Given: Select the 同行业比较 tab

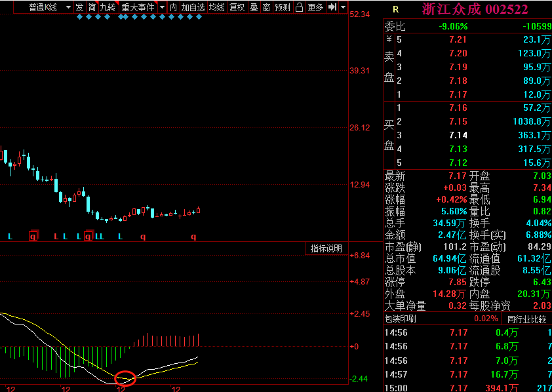Looking at the screenshot, I should tap(526, 319).
